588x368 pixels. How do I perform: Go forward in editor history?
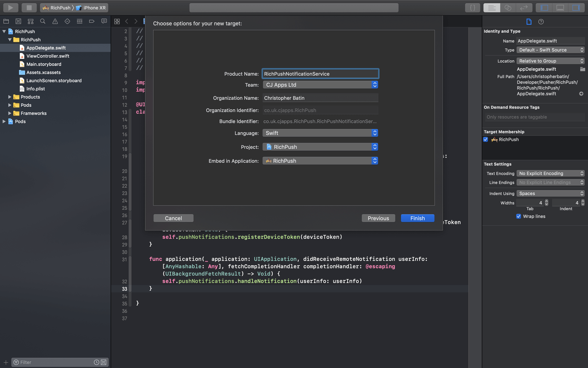tap(136, 21)
